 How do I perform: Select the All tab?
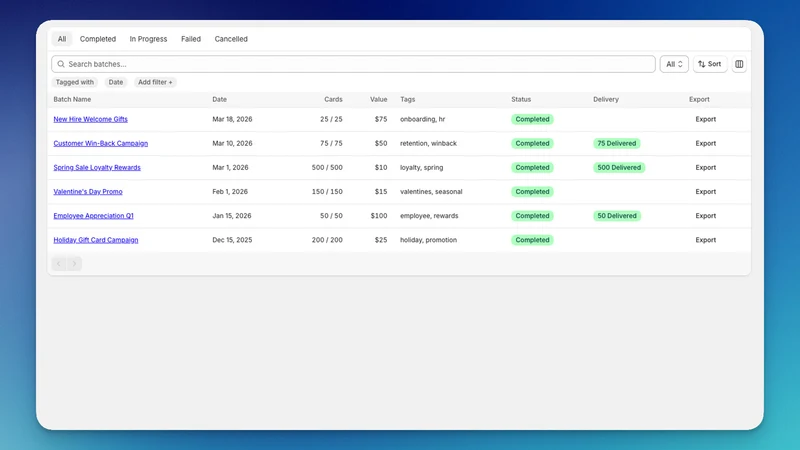(x=62, y=39)
